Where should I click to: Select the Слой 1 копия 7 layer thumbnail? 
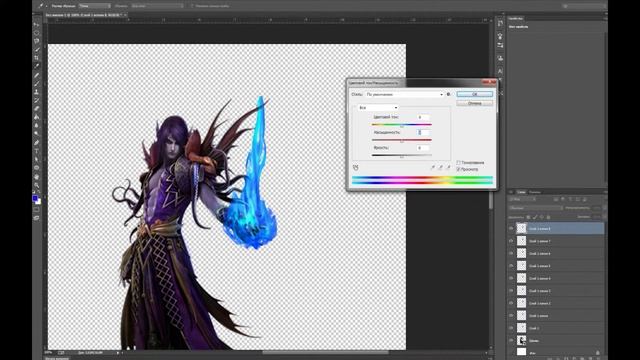[x=522, y=241]
